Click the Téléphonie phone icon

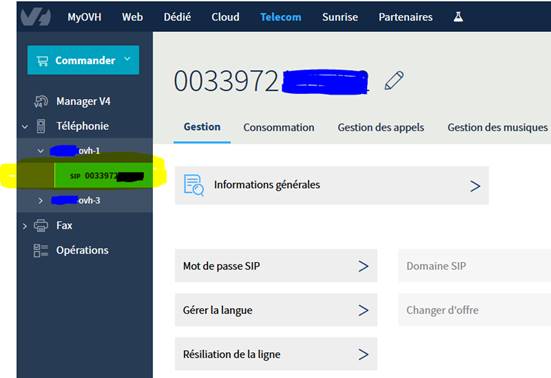pyautogui.click(x=41, y=126)
